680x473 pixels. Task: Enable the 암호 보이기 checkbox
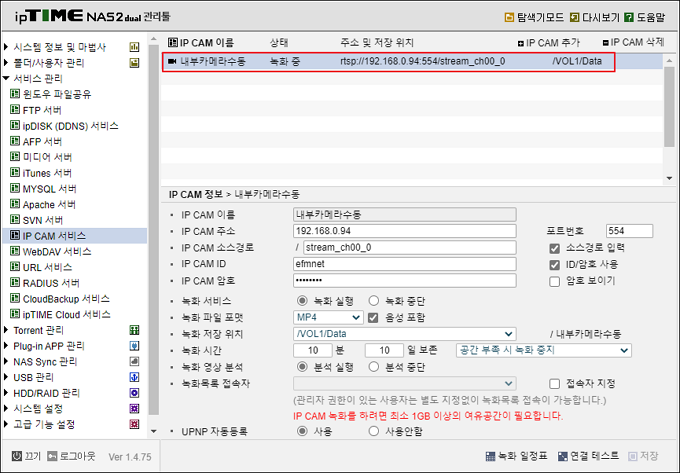(x=554, y=281)
